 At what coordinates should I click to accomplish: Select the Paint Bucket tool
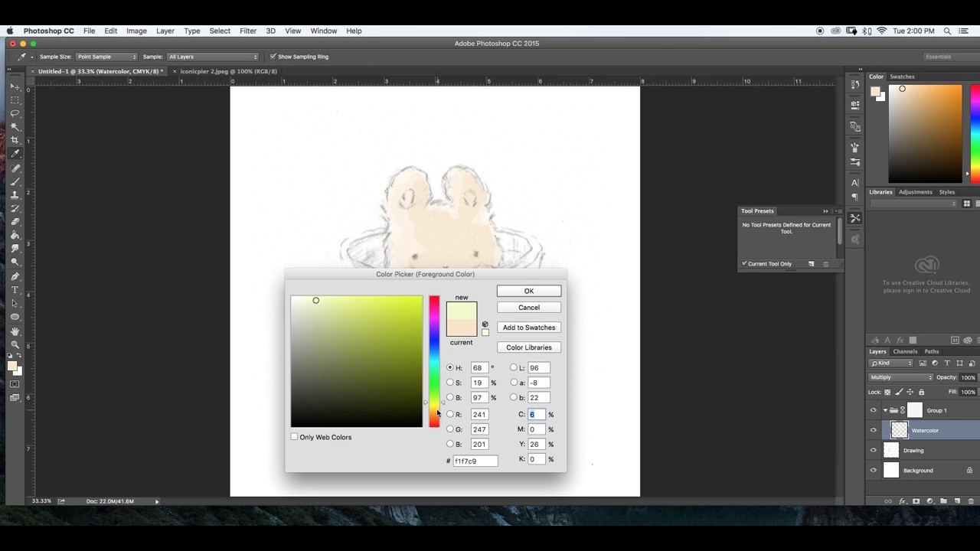coord(15,236)
